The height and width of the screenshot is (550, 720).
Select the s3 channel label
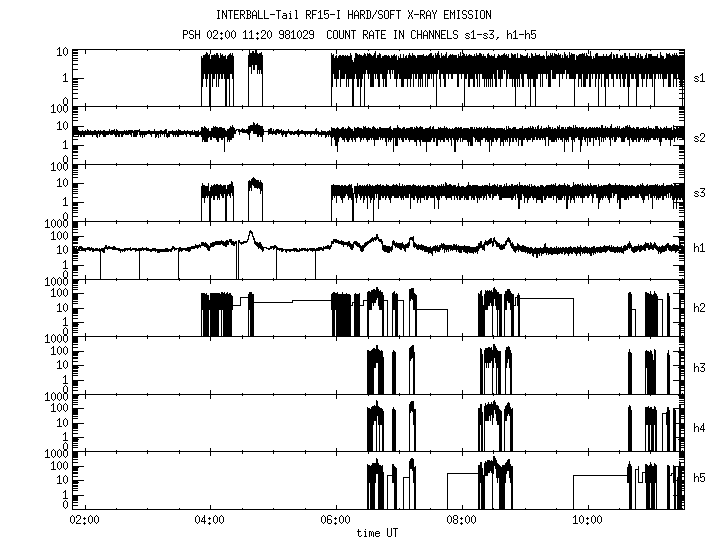coord(701,192)
